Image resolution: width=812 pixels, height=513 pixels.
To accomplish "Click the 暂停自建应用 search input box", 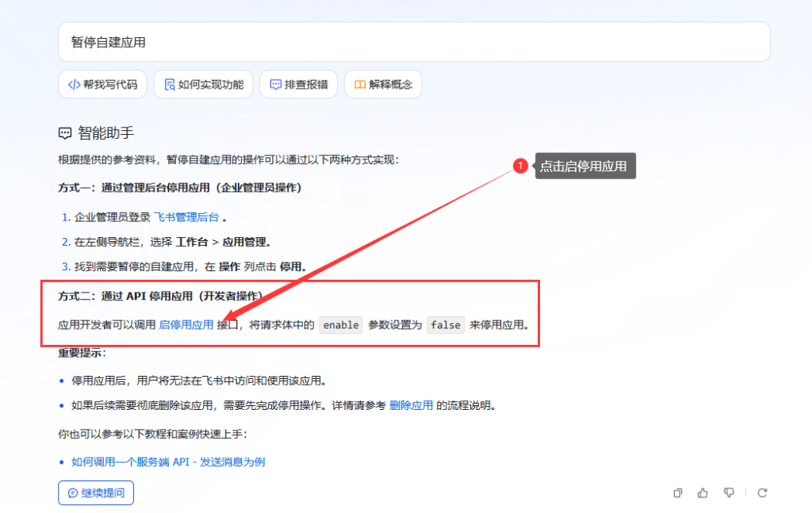I will coord(414,42).
